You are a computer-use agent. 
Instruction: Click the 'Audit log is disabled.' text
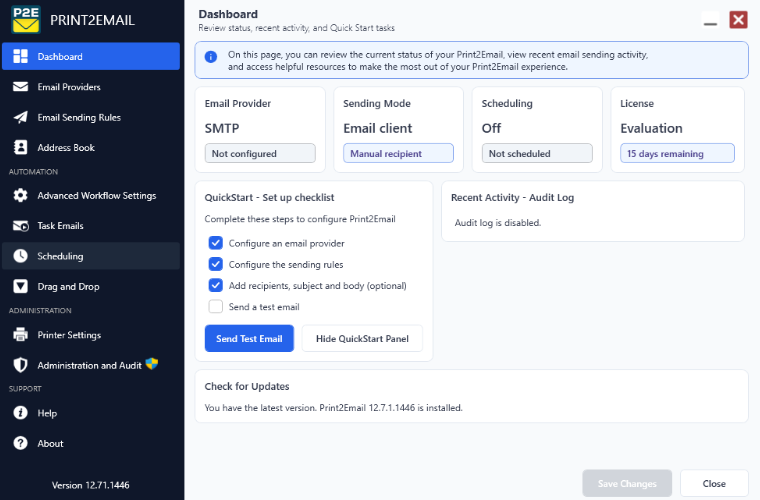(498, 222)
